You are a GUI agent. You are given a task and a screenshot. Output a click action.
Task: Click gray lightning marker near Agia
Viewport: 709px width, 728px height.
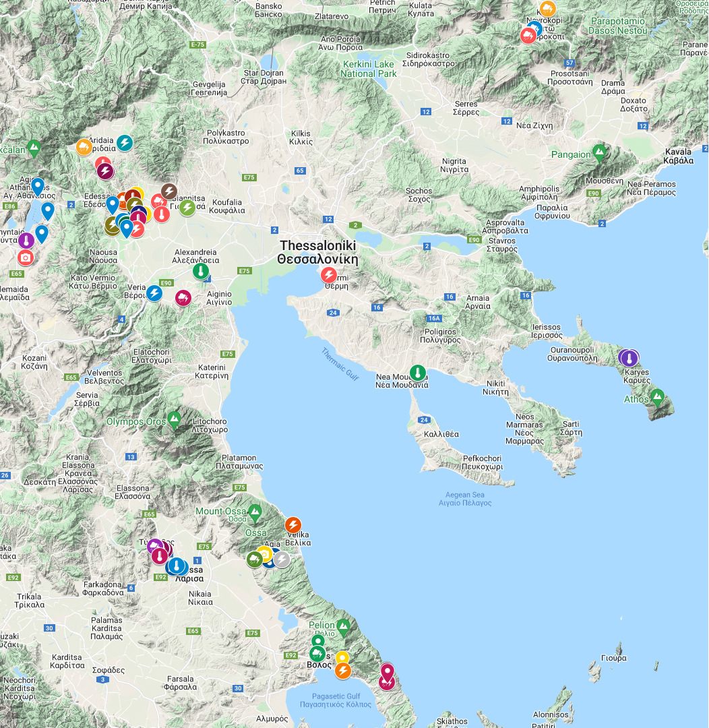click(281, 559)
